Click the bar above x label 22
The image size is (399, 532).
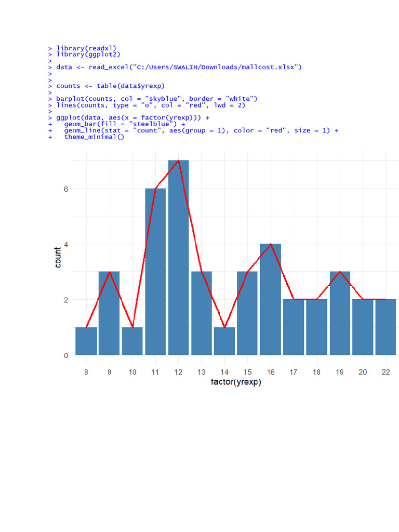[x=386, y=327]
